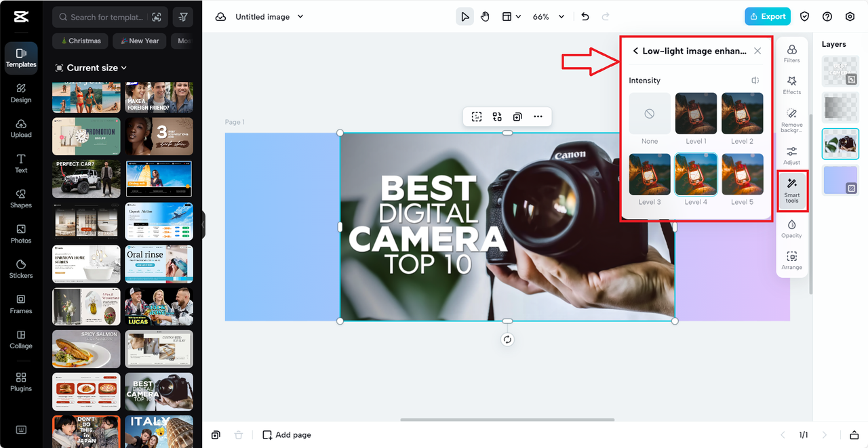Open the template filter icon
The image size is (868, 448).
click(183, 17)
